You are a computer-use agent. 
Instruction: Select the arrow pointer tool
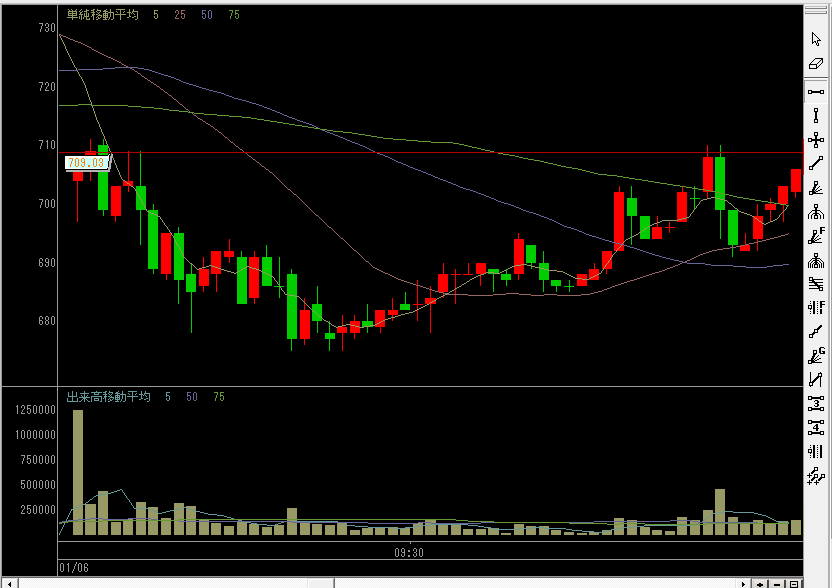pyautogui.click(x=816, y=39)
